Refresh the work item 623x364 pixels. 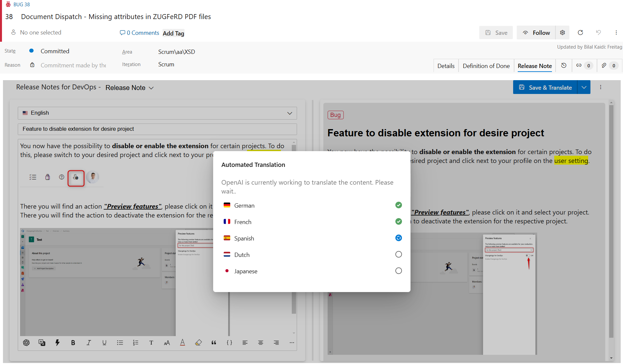[x=580, y=33]
